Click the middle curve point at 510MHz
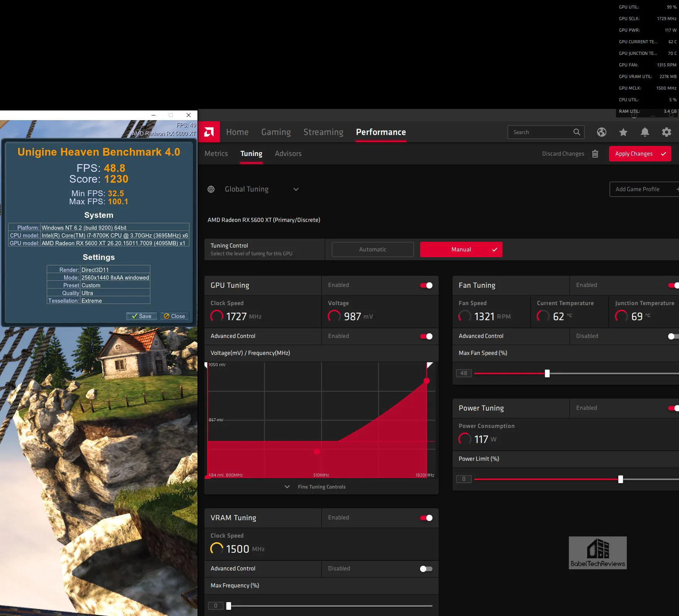This screenshot has width=679, height=616. coord(317,451)
